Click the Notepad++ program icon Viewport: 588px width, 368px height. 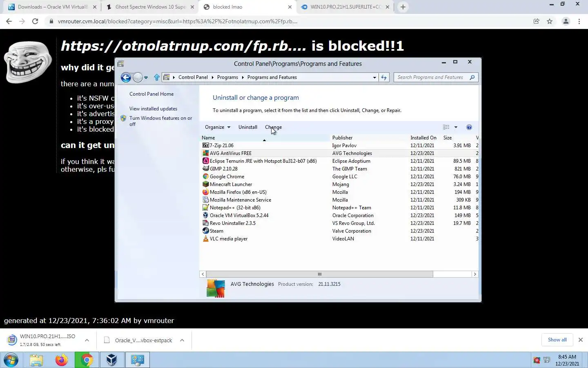[206, 208]
